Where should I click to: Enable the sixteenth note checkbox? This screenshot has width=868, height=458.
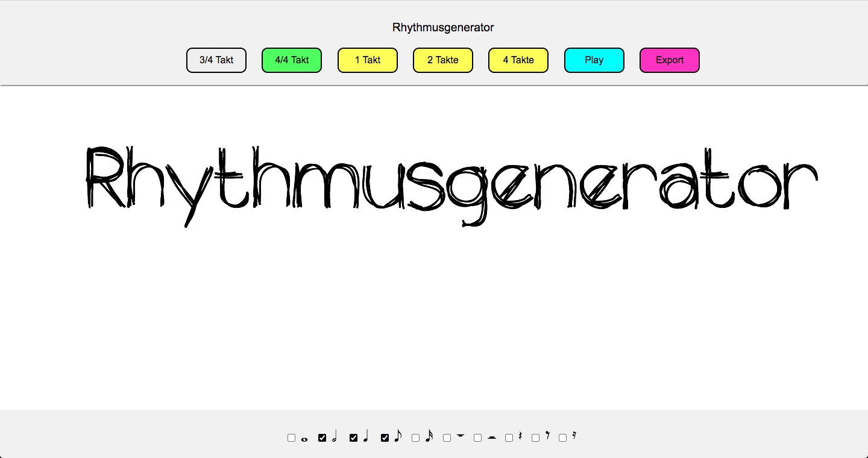pyautogui.click(x=415, y=438)
